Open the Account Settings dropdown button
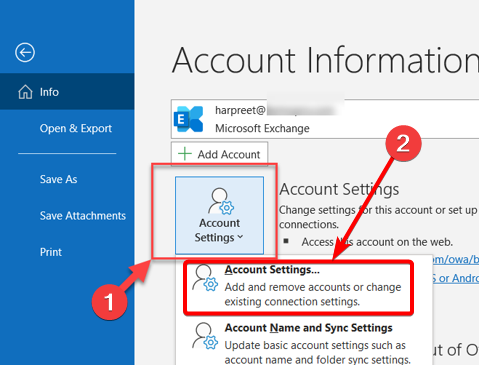The image size is (480, 365). (x=219, y=215)
